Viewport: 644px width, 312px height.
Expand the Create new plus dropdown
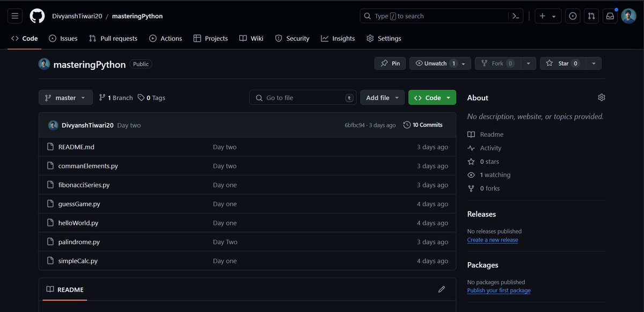pyautogui.click(x=547, y=16)
